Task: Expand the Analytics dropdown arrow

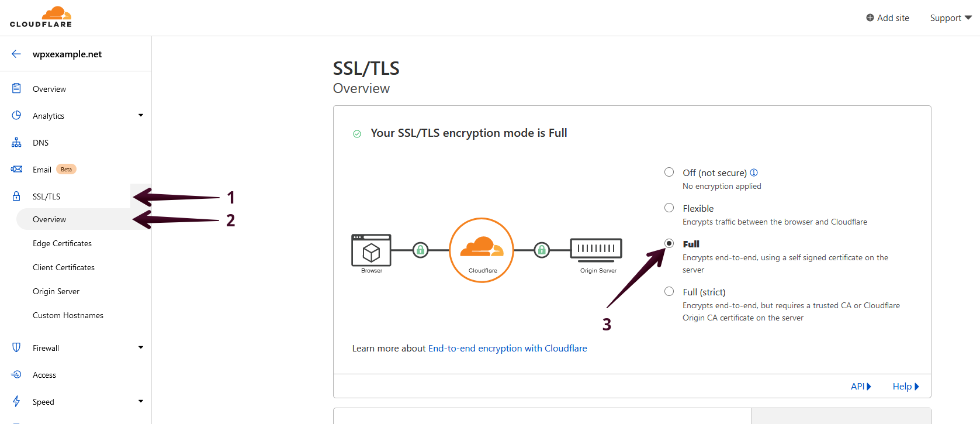Action: coord(141,115)
